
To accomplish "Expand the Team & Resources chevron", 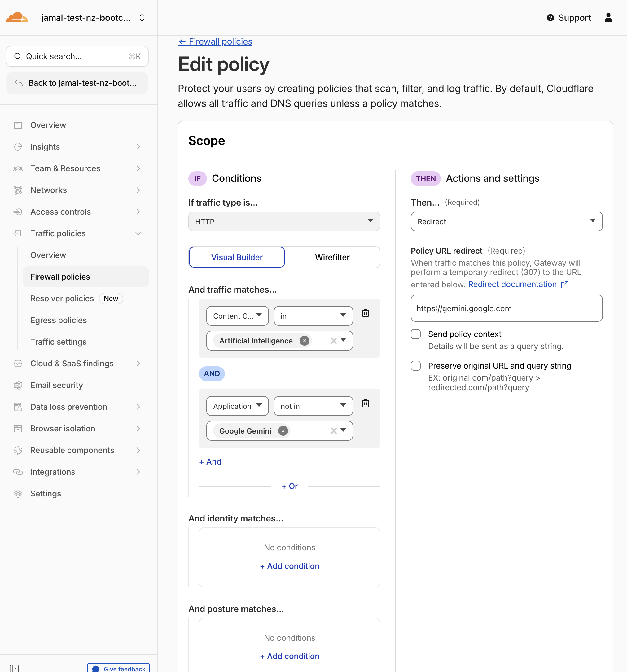I will pos(138,168).
